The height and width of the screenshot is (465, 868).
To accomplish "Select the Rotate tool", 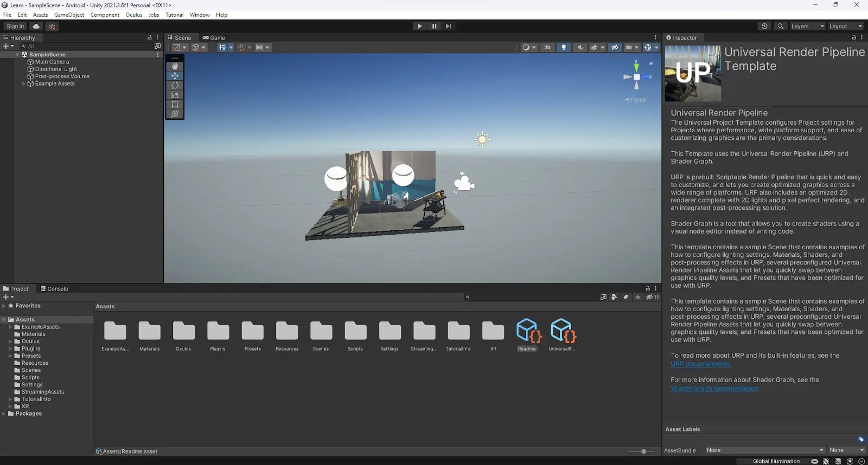I will [x=175, y=85].
